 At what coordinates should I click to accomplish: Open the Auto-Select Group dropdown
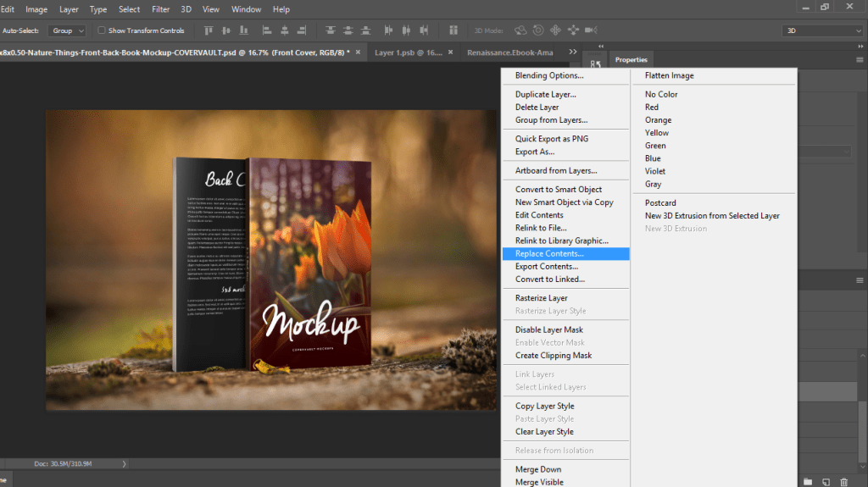pos(68,30)
